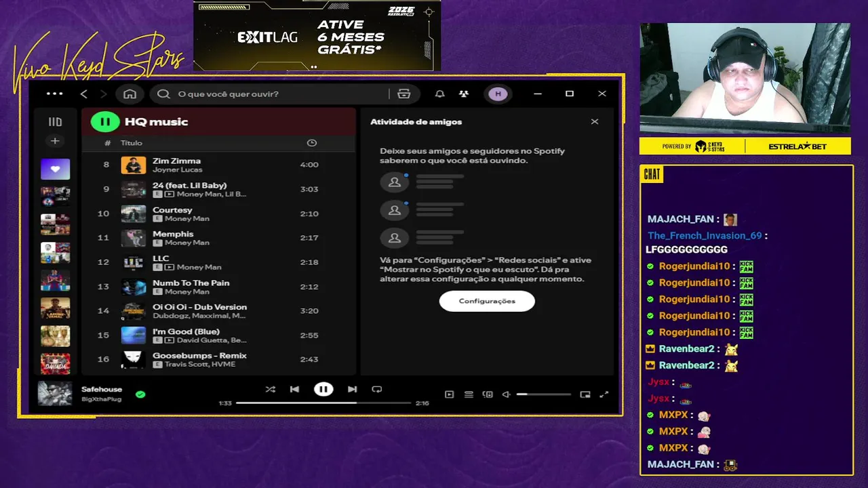Image resolution: width=868 pixels, height=488 pixels.
Task: Open the second playlist thumbnail below Liked Songs
Action: (55, 224)
